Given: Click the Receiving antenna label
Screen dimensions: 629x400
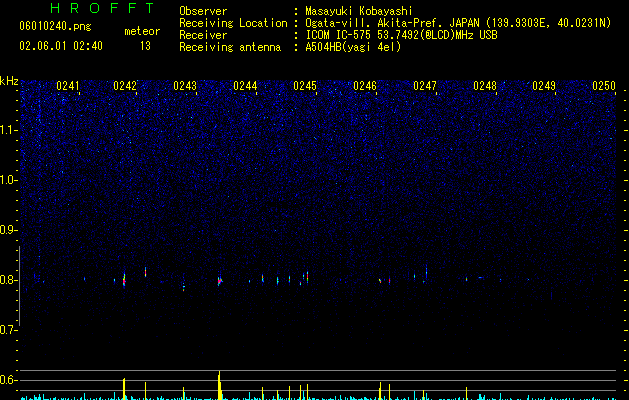Looking at the screenshot, I should click(230, 47).
